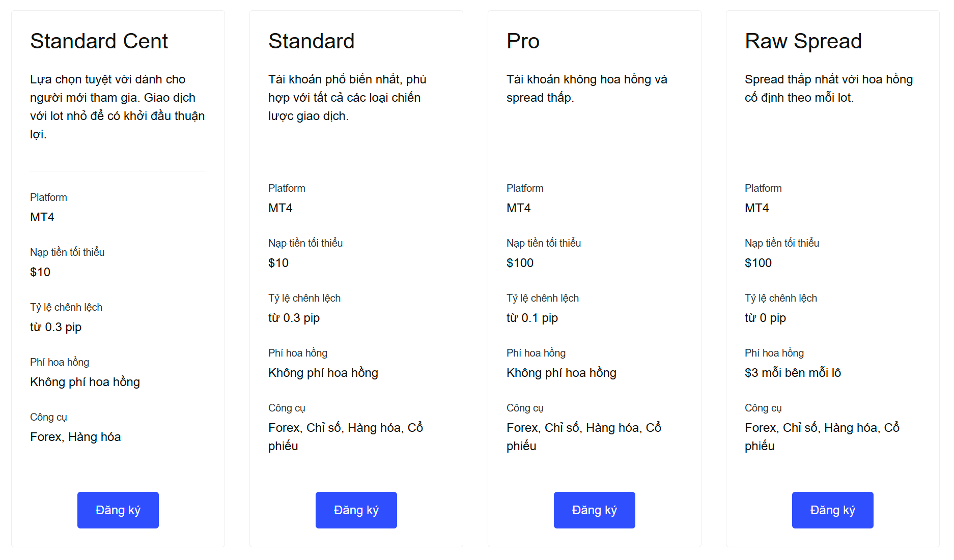Image resolution: width=954 pixels, height=560 pixels.
Task: Click '$3 mỗi bên mỗi lô' commission value
Action: (793, 373)
